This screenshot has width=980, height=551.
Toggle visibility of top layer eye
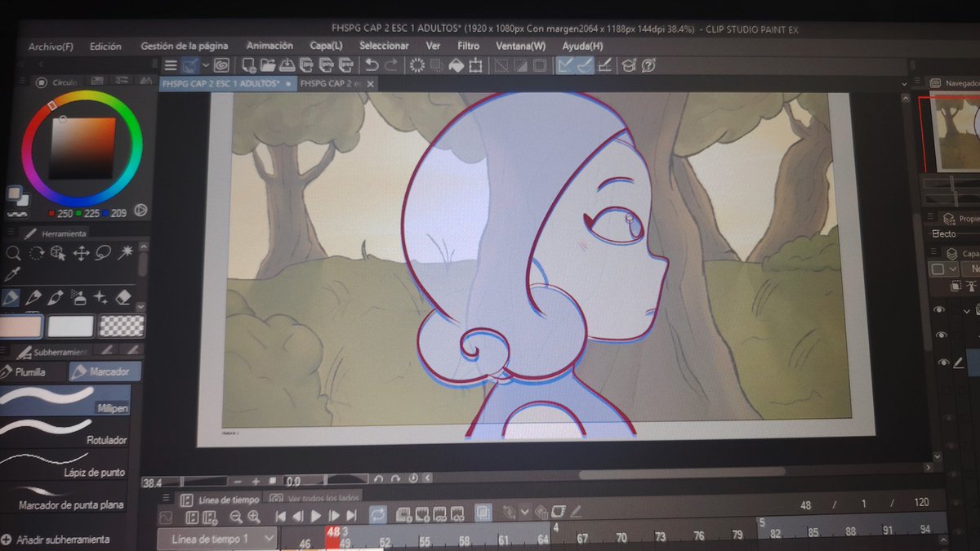coord(940,310)
